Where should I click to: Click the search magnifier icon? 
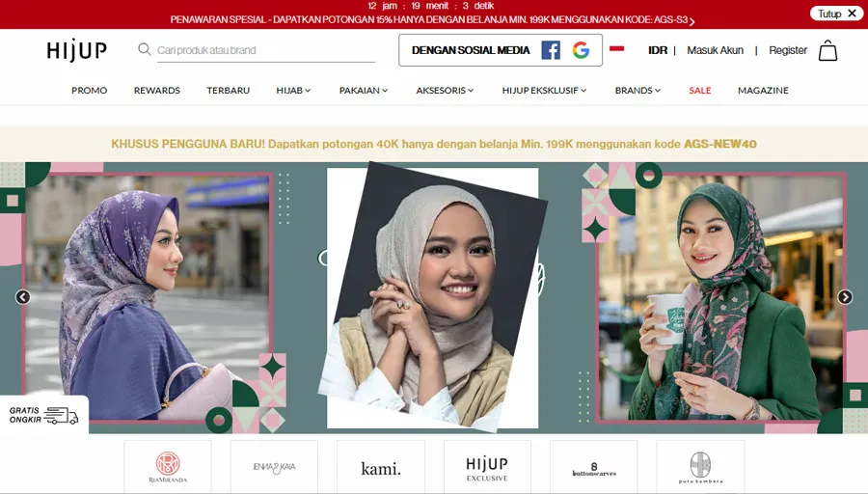[x=145, y=49]
